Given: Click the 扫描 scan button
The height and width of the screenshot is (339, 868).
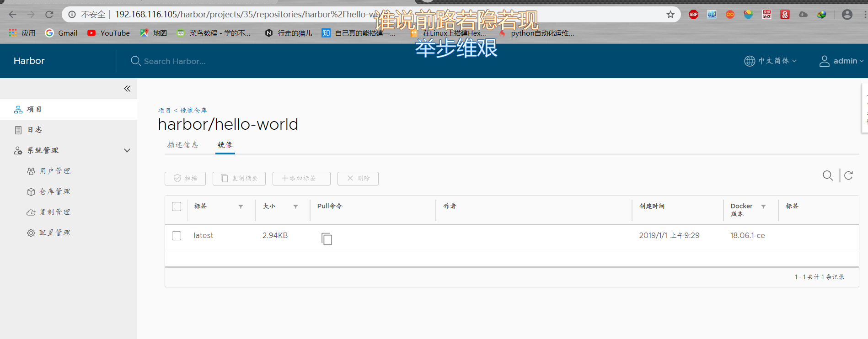Looking at the screenshot, I should point(185,178).
